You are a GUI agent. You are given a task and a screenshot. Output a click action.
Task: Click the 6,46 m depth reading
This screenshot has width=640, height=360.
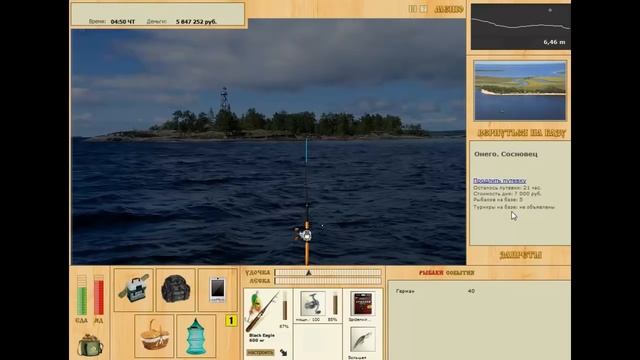(x=554, y=42)
